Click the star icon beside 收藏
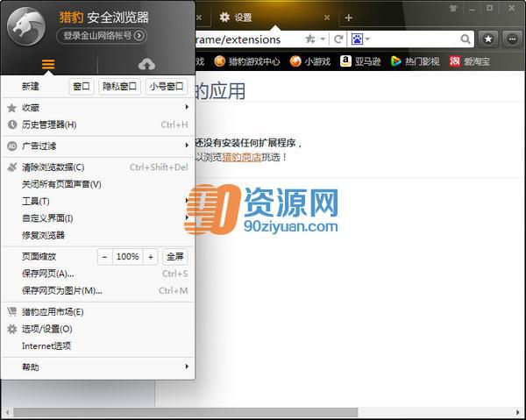 [11, 108]
